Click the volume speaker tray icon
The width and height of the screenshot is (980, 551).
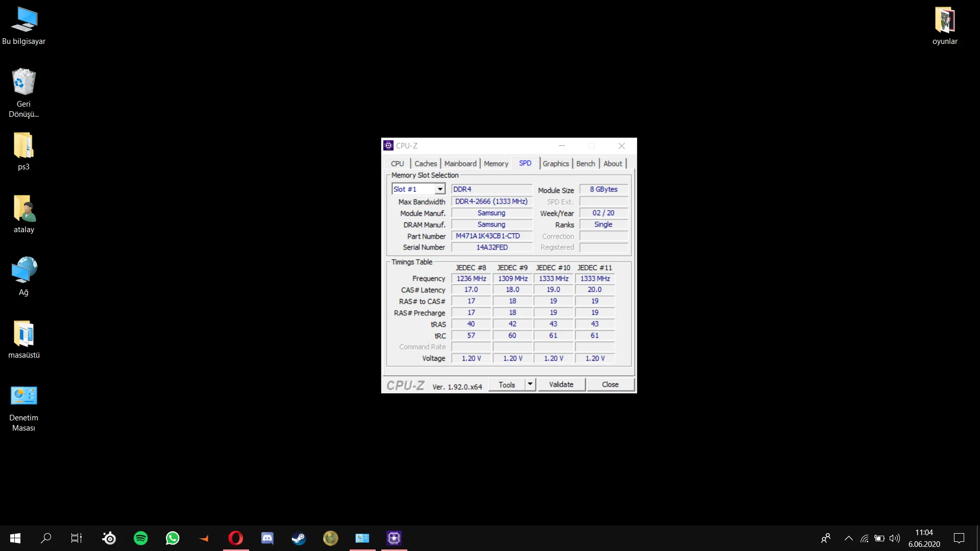coord(894,538)
